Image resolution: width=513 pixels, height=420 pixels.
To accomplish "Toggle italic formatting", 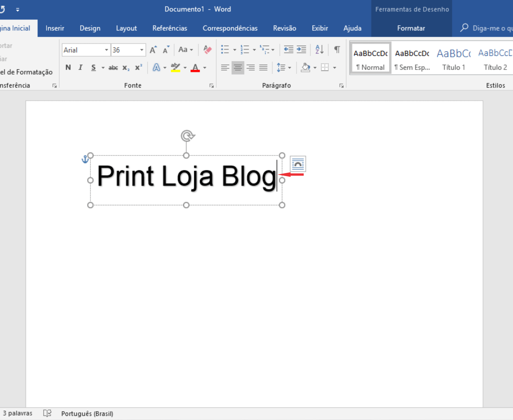I will 80,68.
